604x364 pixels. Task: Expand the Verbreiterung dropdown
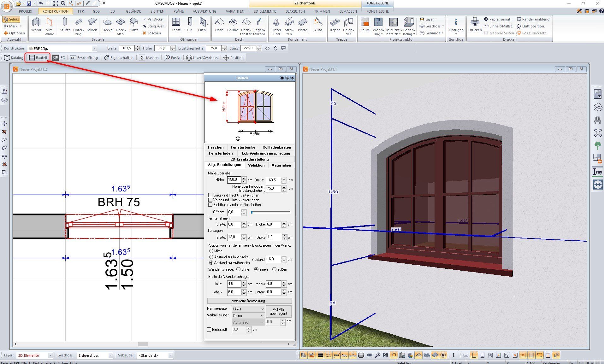pos(248,316)
